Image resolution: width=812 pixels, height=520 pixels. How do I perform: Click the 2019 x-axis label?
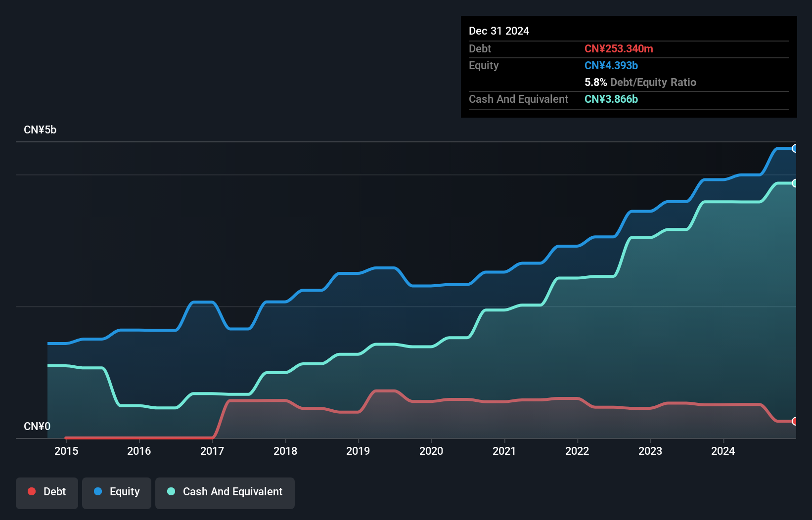[358, 451]
